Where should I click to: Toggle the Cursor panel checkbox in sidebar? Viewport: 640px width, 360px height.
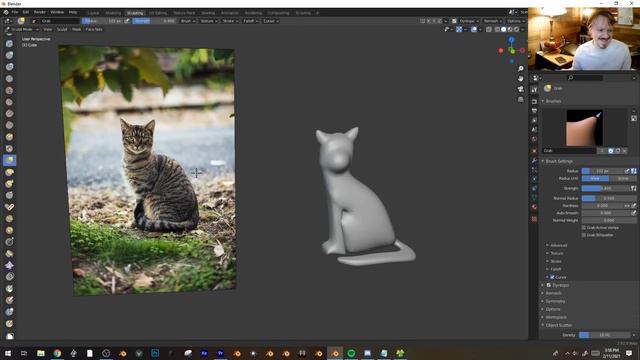[552, 277]
